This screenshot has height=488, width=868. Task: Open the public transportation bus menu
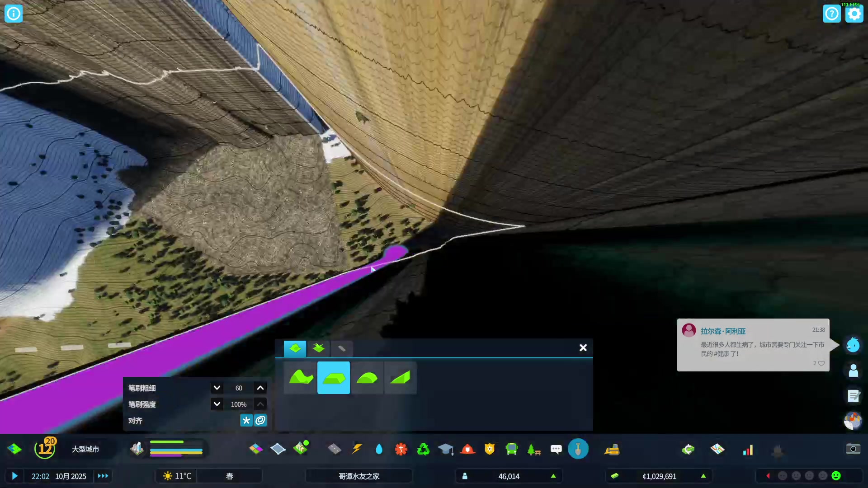[512, 449]
